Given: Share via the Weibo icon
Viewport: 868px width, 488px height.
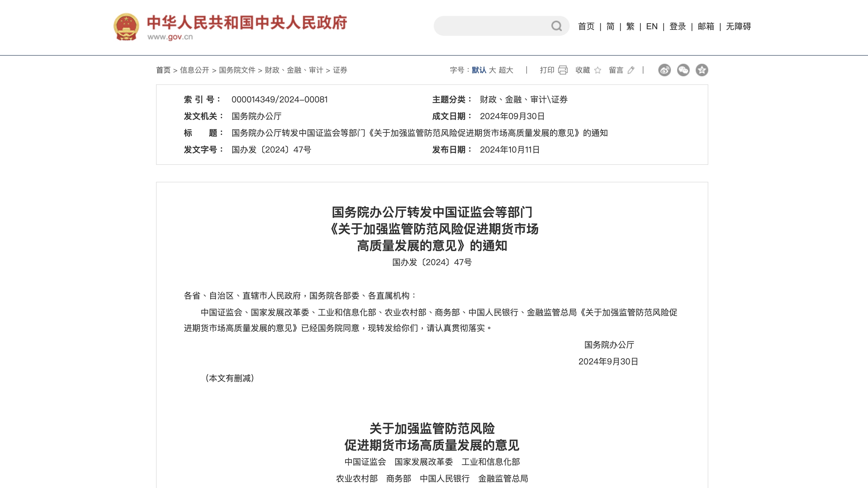Looking at the screenshot, I should [664, 70].
